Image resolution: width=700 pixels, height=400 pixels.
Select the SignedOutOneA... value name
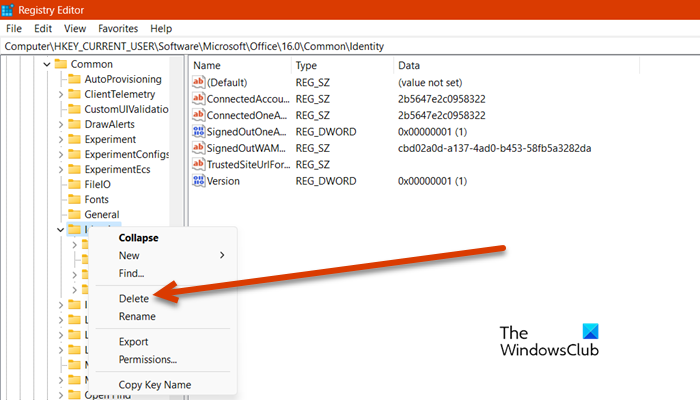pos(246,132)
